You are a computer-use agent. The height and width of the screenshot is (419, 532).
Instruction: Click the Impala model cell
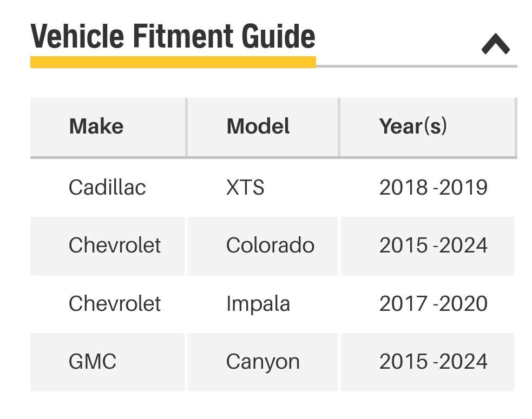coord(258,303)
